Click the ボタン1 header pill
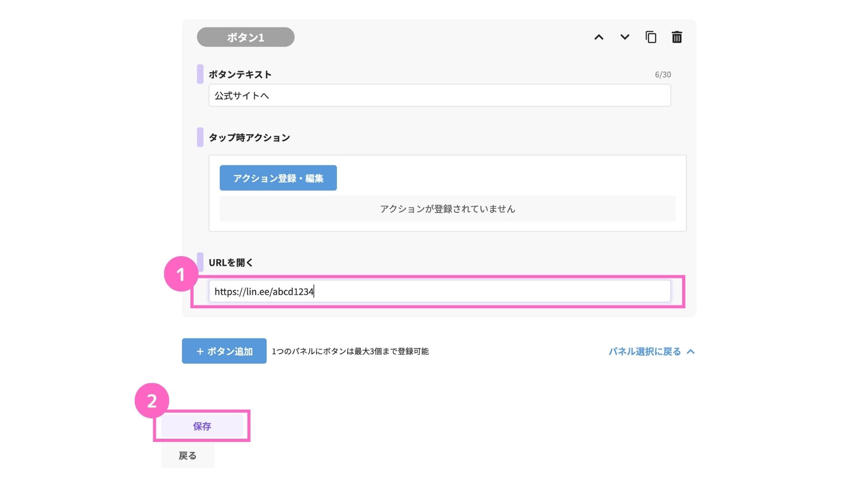Screen dimensions: 868x488 (x=245, y=37)
